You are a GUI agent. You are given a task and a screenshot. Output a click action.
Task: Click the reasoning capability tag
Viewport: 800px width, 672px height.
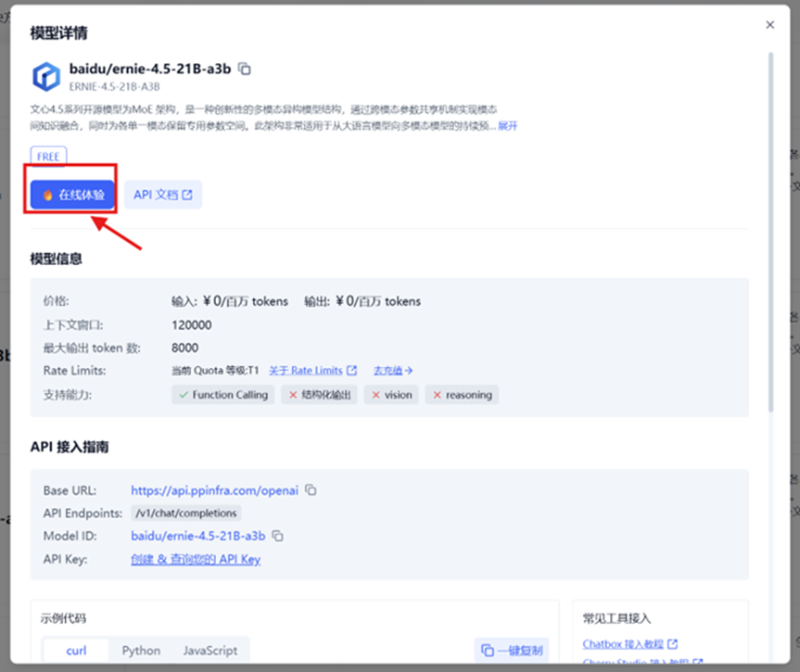point(462,395)
